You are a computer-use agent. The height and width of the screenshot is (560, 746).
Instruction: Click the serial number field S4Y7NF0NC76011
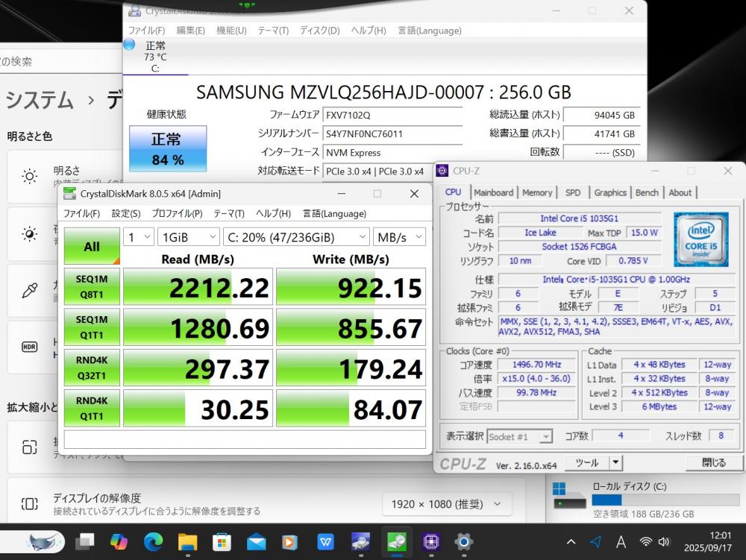392,133
